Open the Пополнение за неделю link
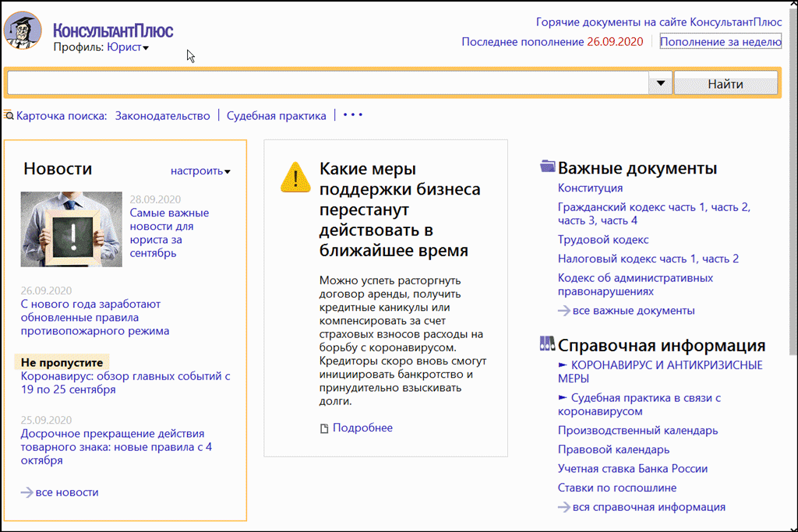798x532 pixels. click(x=721, y=42)
